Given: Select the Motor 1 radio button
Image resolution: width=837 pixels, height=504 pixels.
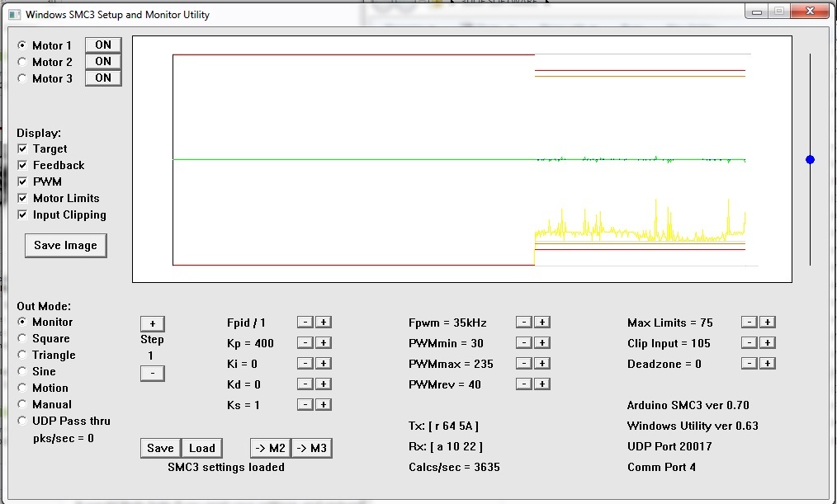Looking at the screenshot, I should (x=22, y=45).
